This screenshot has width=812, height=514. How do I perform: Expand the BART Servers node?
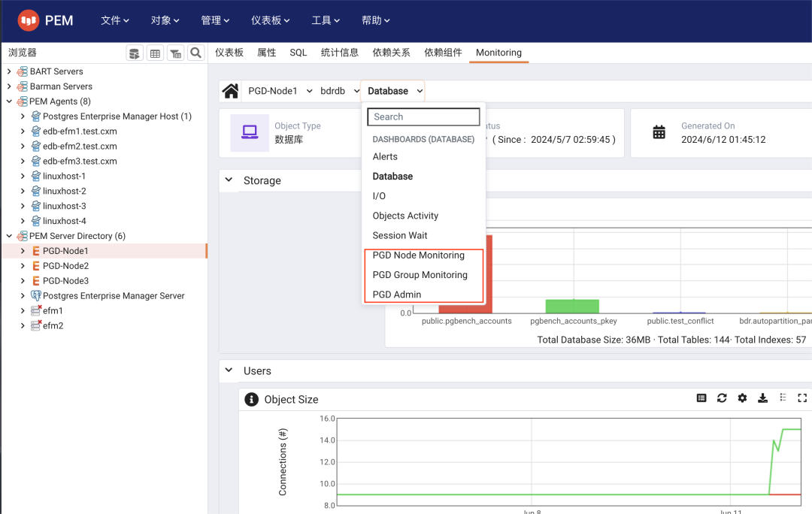tap(9, 71)
